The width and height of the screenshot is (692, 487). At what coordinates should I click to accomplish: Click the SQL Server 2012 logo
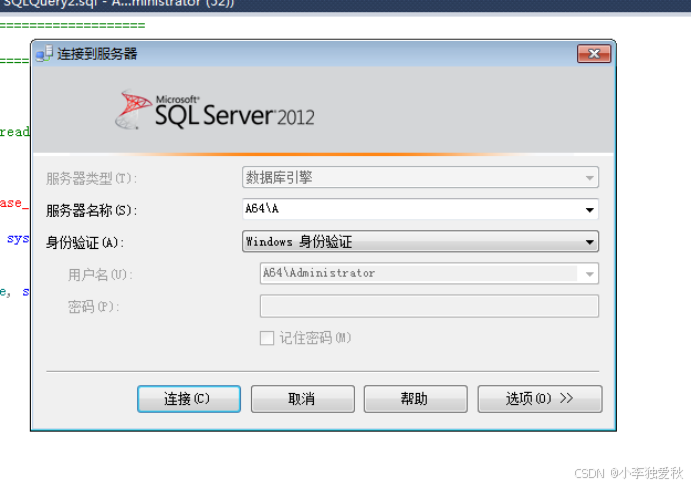214,110
